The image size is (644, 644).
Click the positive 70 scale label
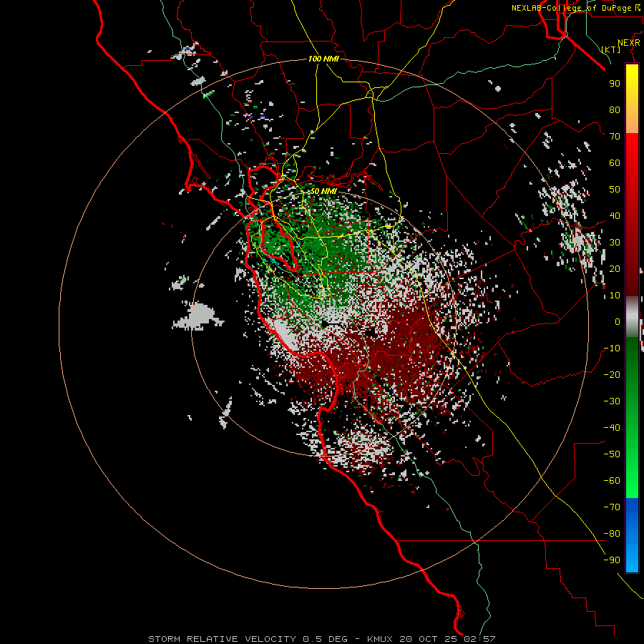615,137
